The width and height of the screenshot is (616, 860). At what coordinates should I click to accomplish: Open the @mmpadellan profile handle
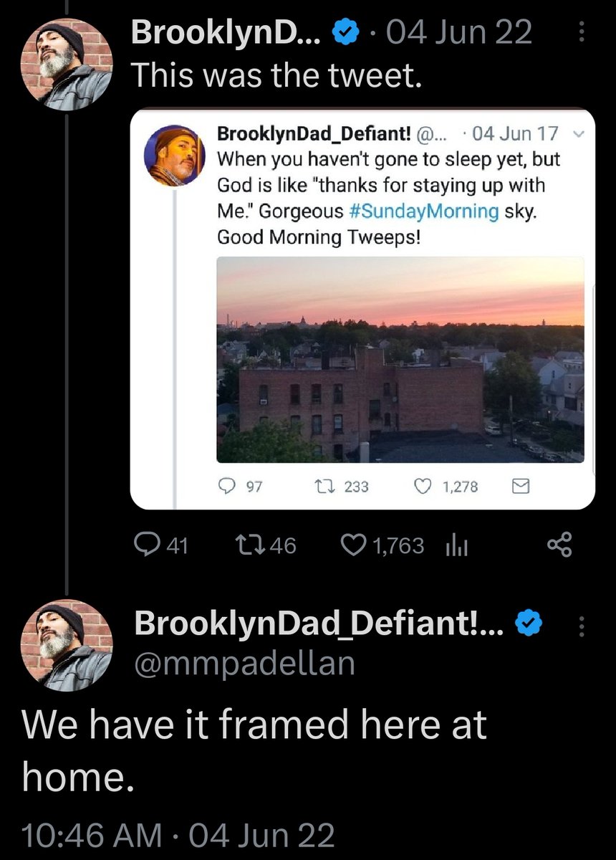[x=244, y=663]
